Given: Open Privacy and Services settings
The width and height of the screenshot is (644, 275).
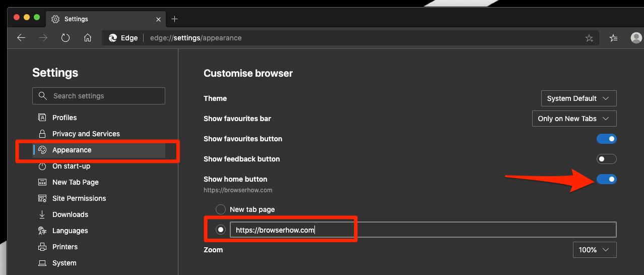Looking at the screenshot, I should (x=99, y=134).
